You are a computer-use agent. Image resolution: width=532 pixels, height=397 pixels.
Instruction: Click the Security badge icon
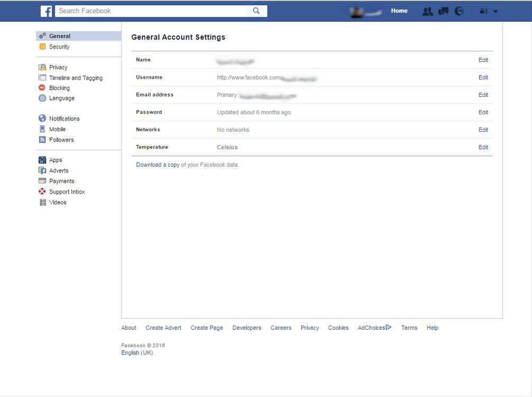42,47
